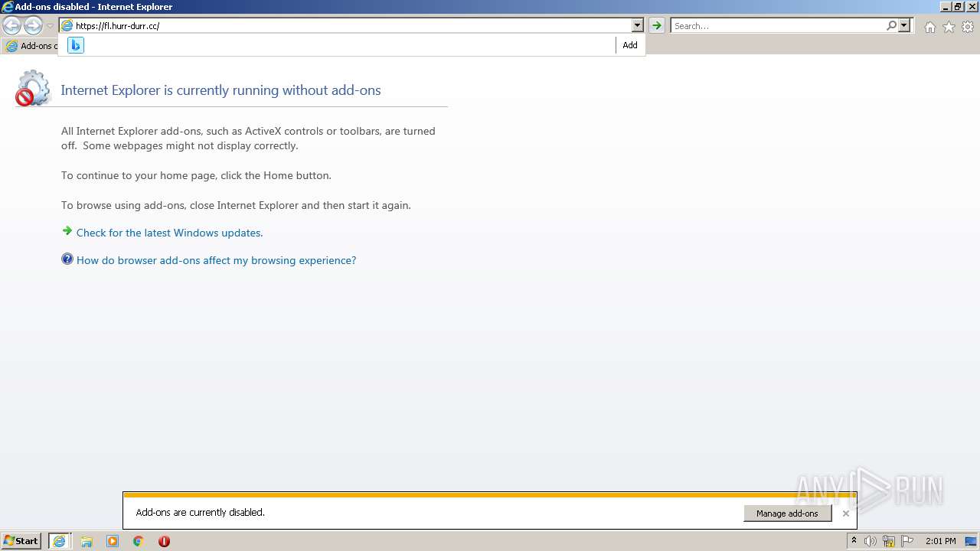
Task: Open the recent pages dropdown arrow
Action: [x=50, y=26]
